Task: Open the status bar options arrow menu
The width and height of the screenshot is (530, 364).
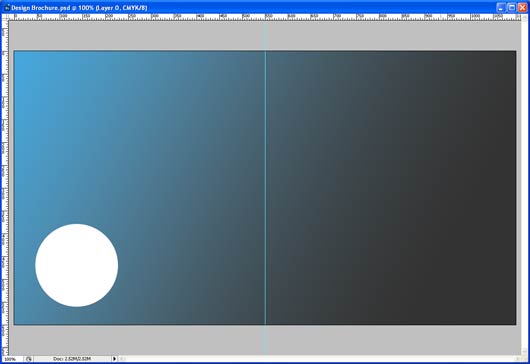Action: (114, 359)
